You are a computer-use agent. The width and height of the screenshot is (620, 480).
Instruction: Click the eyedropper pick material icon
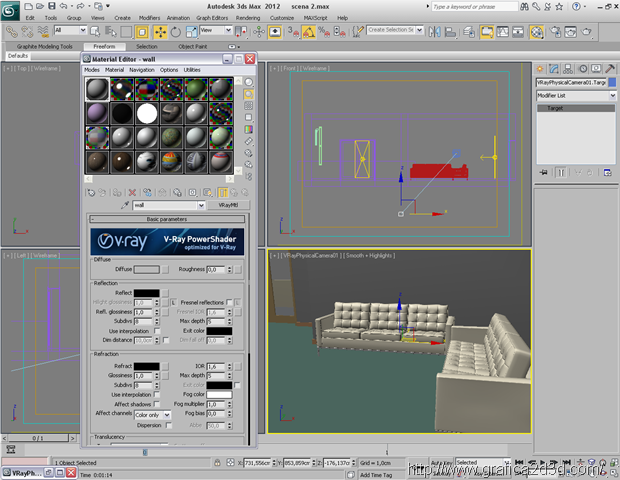pos(126,204)
